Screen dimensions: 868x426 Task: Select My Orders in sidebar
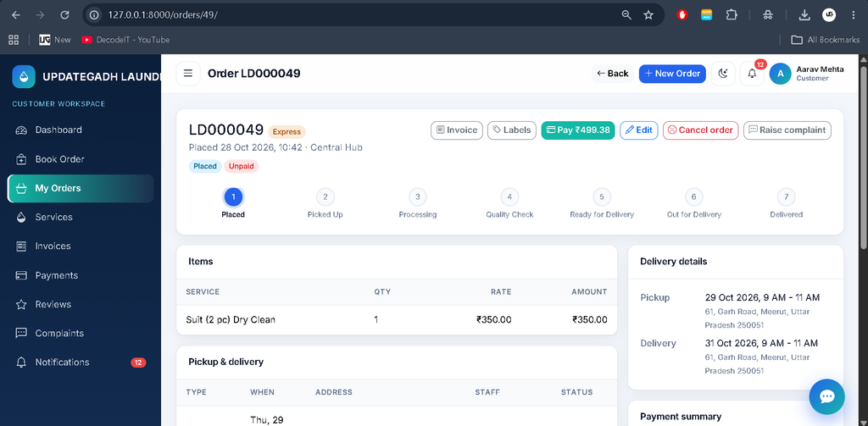pyautogui.click(x=81, y=188)
